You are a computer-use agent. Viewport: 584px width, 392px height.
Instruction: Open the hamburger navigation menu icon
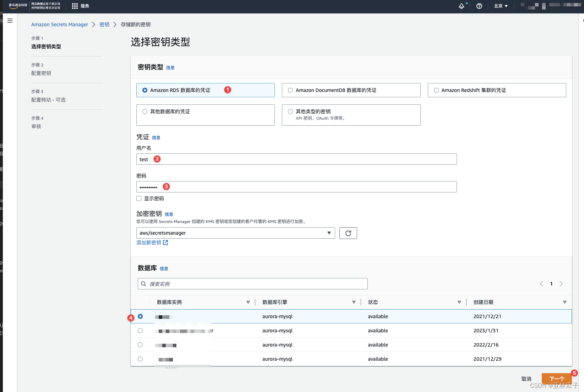pos(10,21)
